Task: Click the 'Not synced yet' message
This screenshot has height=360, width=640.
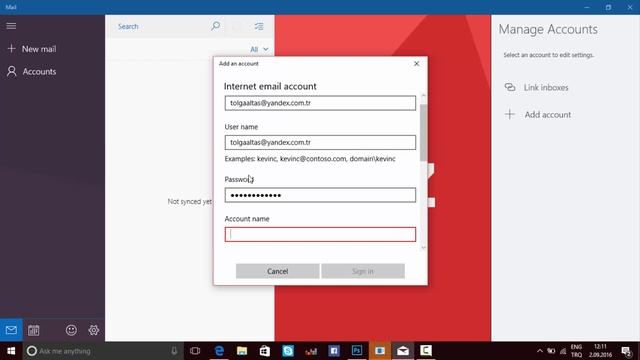Action: tap(190, 202)
